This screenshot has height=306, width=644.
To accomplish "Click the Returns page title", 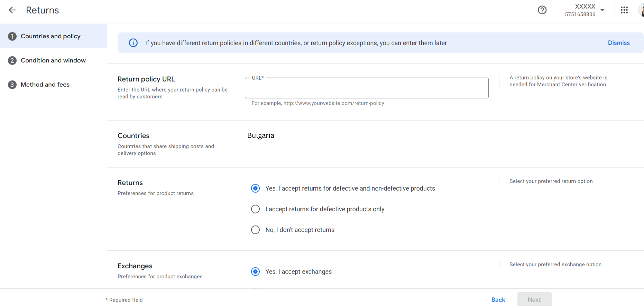I will pyautogui.click(x=43, y=10).
